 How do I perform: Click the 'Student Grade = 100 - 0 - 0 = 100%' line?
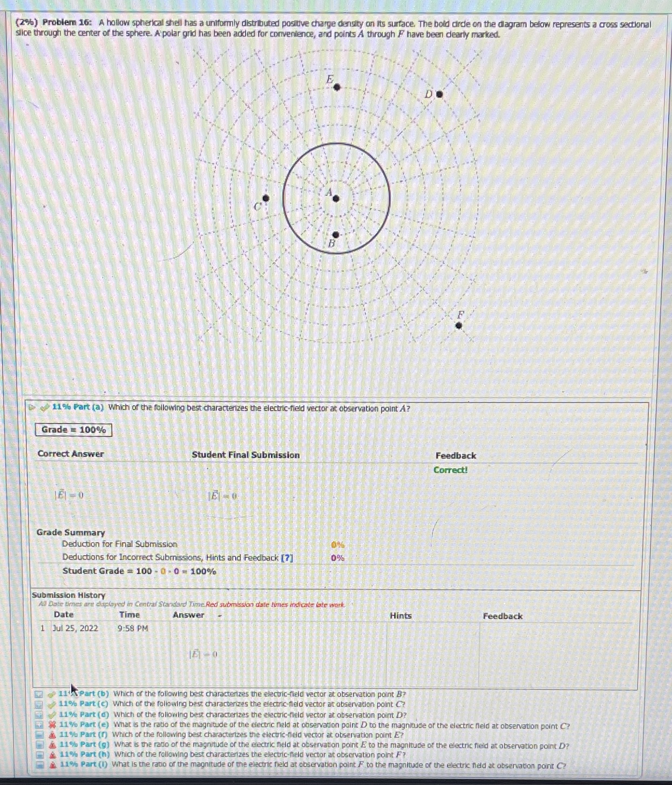click(x=139, y=571)
